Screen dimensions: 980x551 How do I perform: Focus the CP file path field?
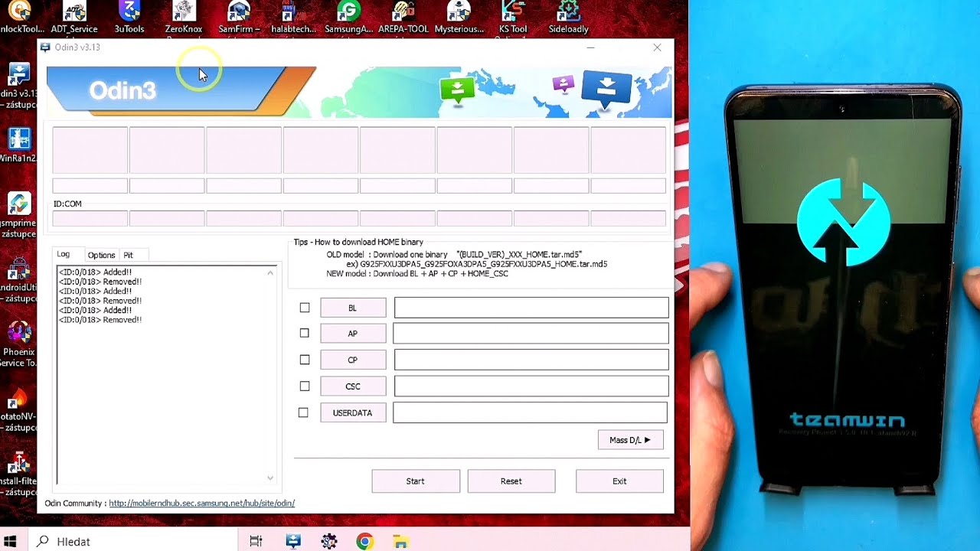coord(531,360)
